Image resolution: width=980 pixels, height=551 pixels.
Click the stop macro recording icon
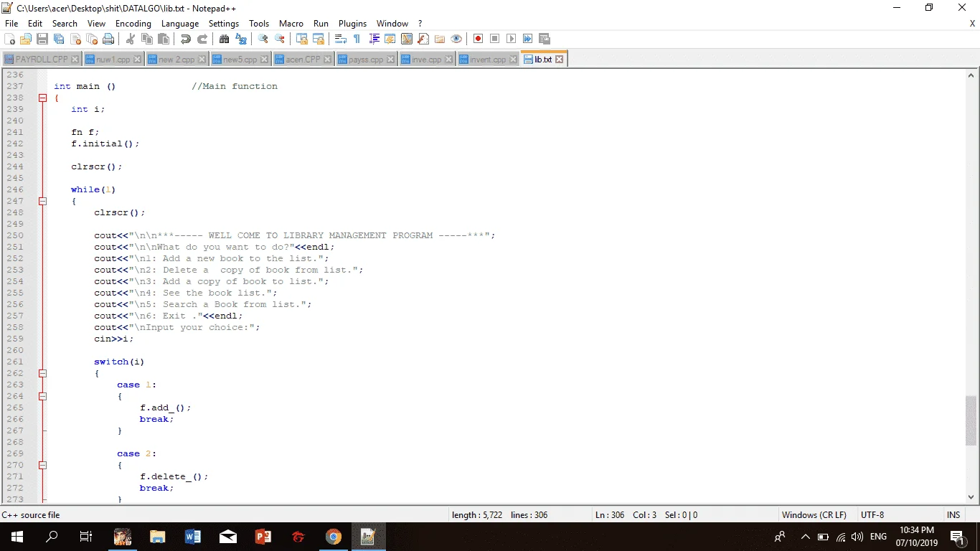[494, 39]
